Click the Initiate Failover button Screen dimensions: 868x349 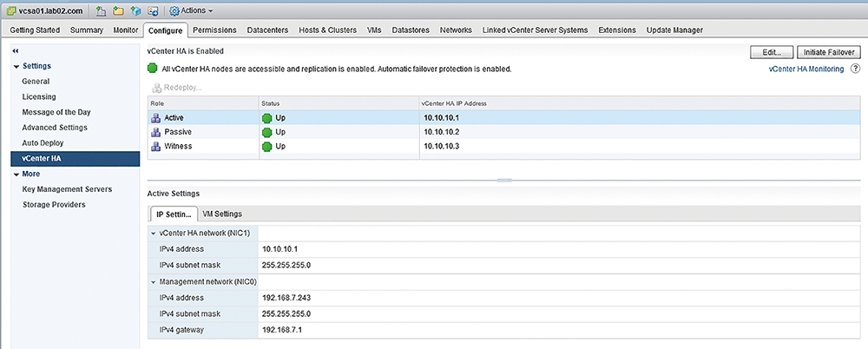(829, 52)
